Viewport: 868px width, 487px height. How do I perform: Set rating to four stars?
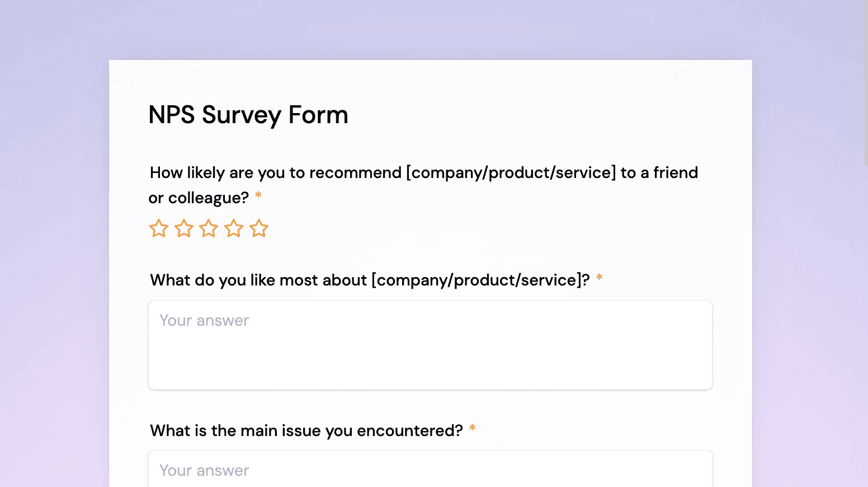tap(234, 228)
